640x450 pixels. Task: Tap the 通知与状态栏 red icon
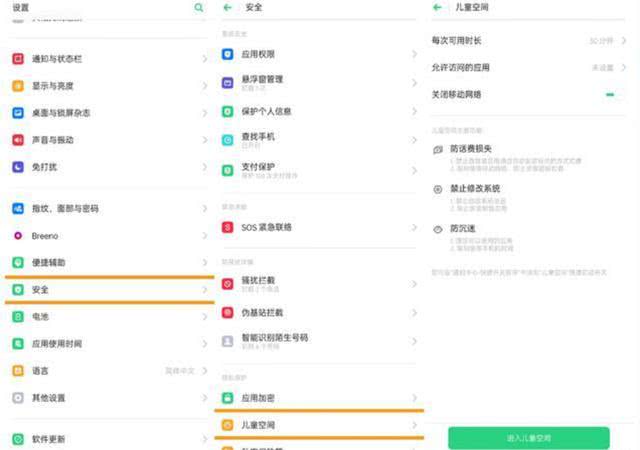[18, 59]
